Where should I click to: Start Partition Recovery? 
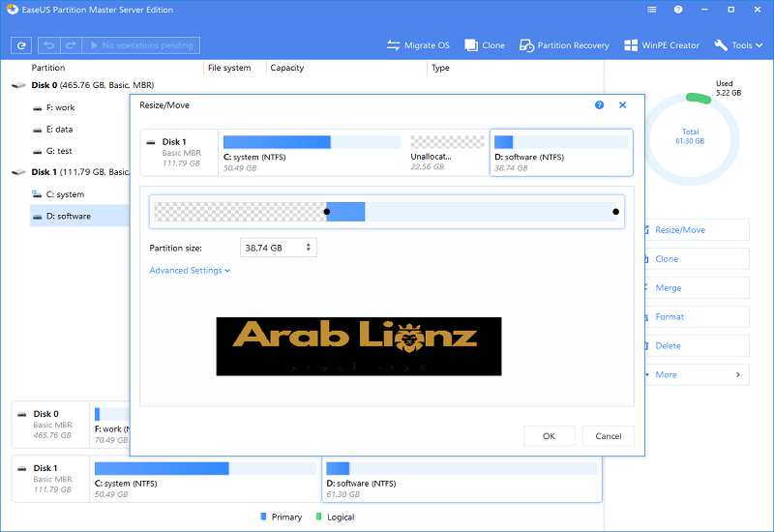564,45
